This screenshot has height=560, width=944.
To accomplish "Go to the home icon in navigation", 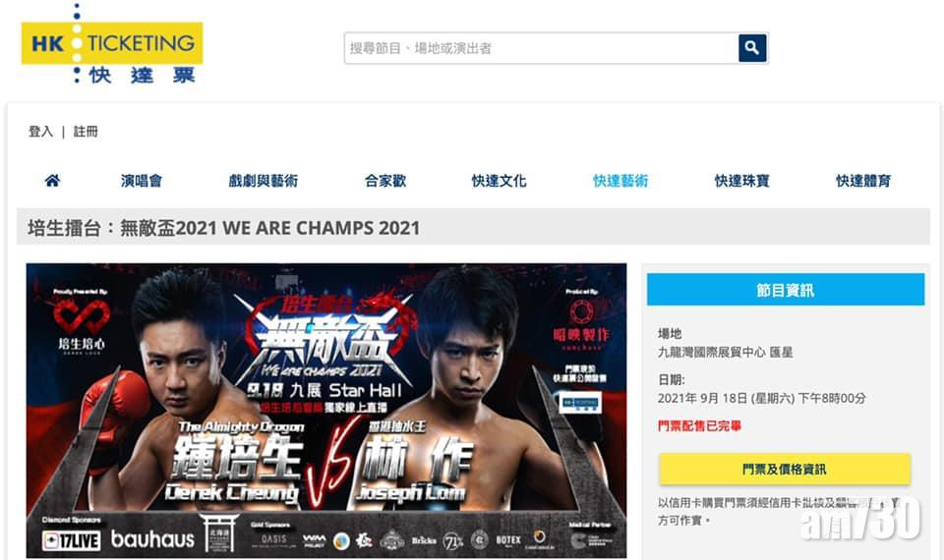I will 52,181.
